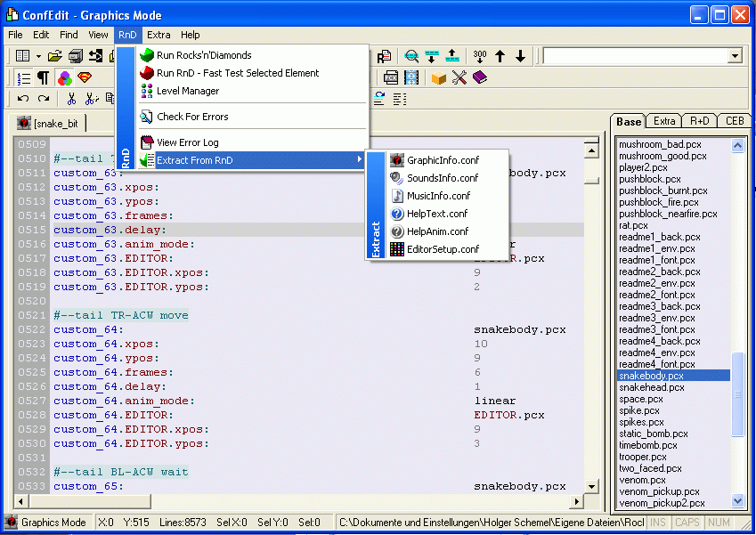Toggle paragraph marks display
The height and width of the screenshot is (535, 756).
43,77
